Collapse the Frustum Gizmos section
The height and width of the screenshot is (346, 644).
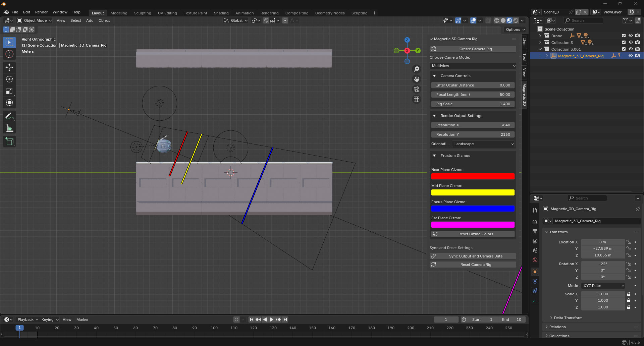[434, 156]
